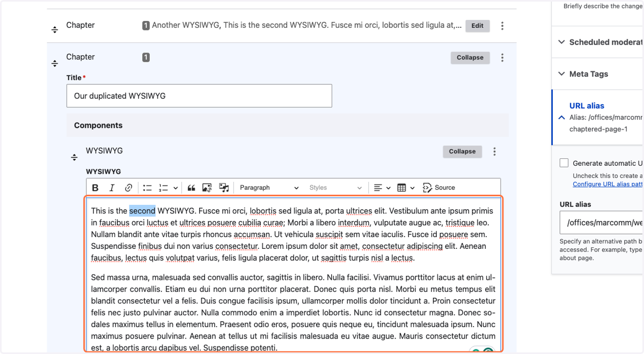The height and width of the screenshot is (354, 644).
Task: Open the Paragraph heading dropdown
Action: coord(269,188)
